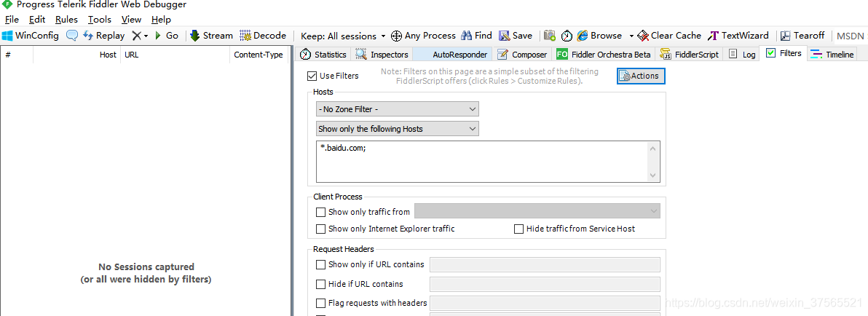The width and height of the screenshot is (868, 316).
Task: Switch to the FiddlerScript tab
Action: (690, 54)
